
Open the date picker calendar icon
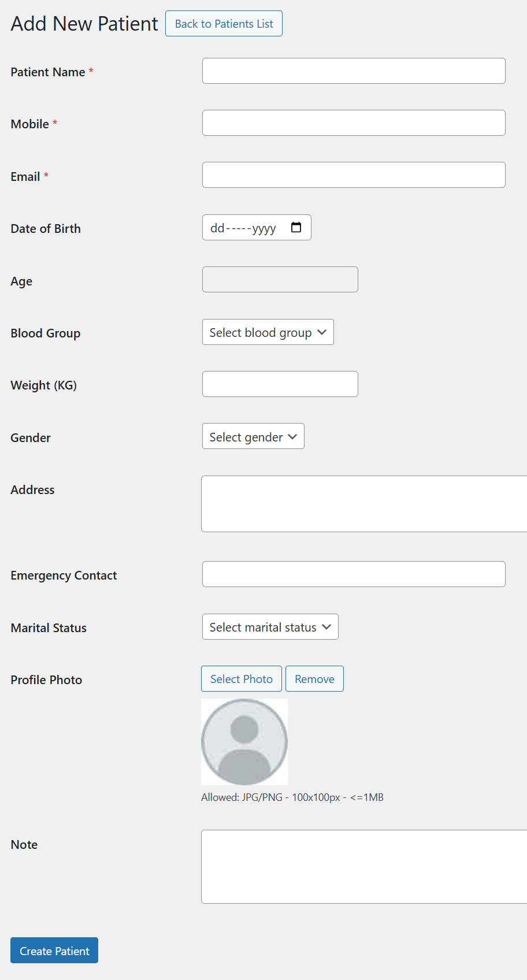[x=296, y=228]
